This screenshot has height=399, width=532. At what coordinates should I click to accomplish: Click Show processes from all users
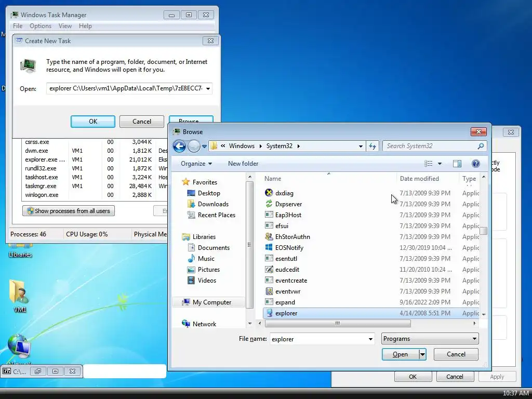(x=69, y=211)
